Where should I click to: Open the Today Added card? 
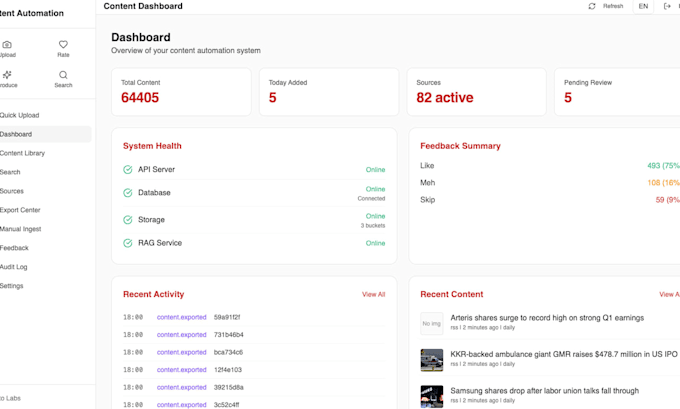pyautogui.click(x=329, y=92)
